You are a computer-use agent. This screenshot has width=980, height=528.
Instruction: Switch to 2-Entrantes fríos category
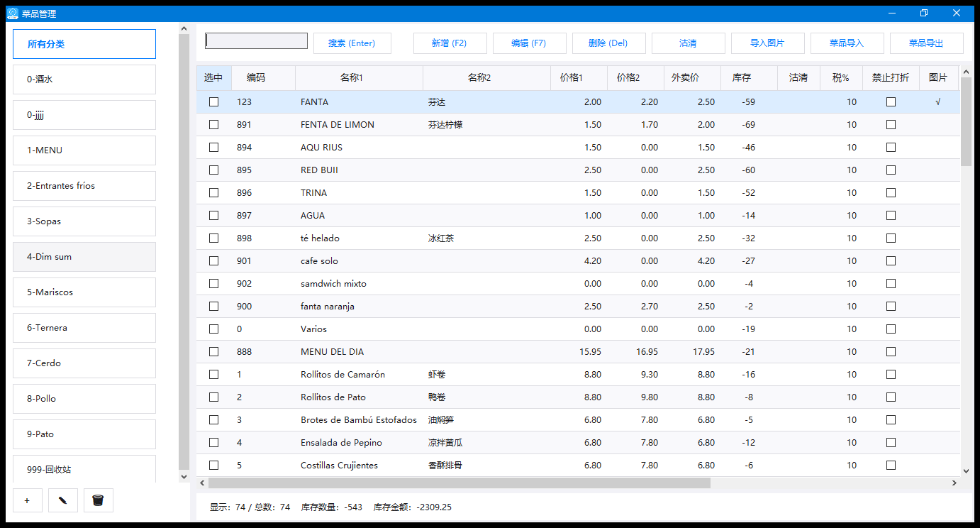point(84,186)
